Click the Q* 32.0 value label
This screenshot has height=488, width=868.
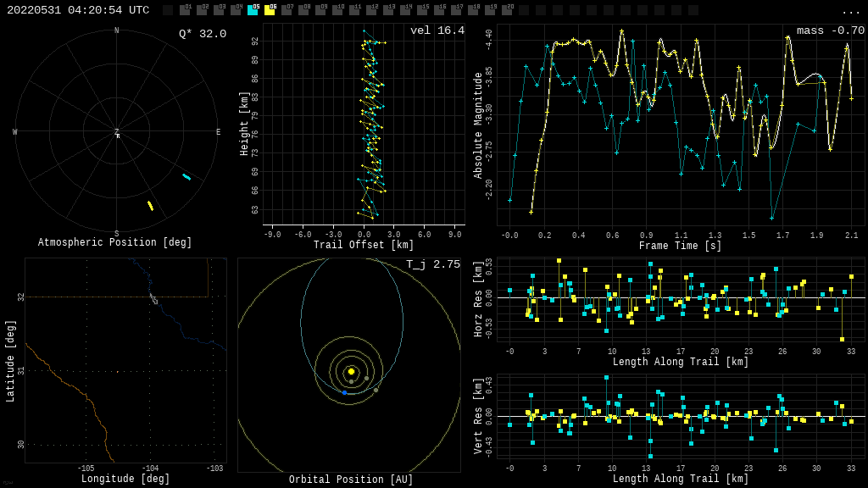point(202,34)
